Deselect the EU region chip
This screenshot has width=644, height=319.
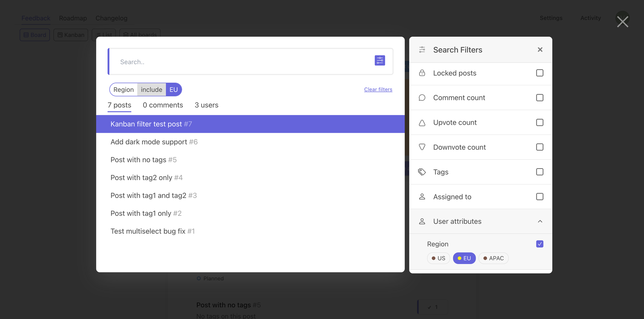click(x=464, y=258)
